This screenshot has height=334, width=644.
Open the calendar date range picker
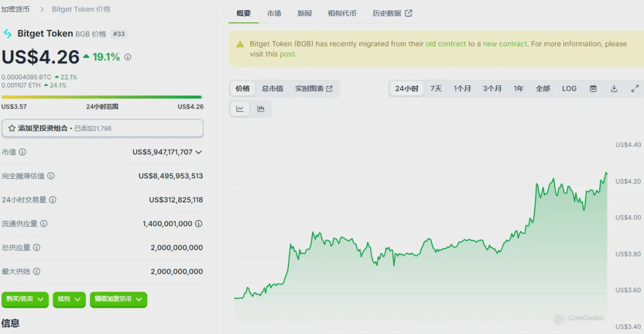tap(593, 88)
